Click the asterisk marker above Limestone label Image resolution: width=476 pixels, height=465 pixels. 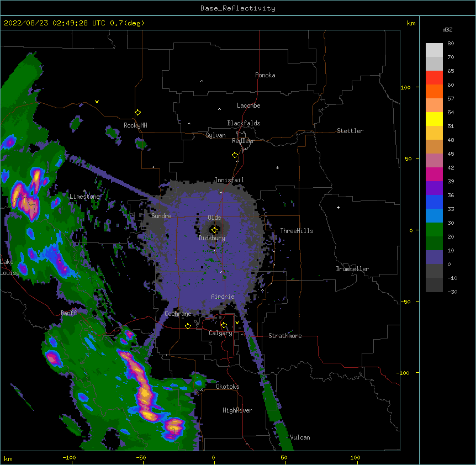pos(84,191)
